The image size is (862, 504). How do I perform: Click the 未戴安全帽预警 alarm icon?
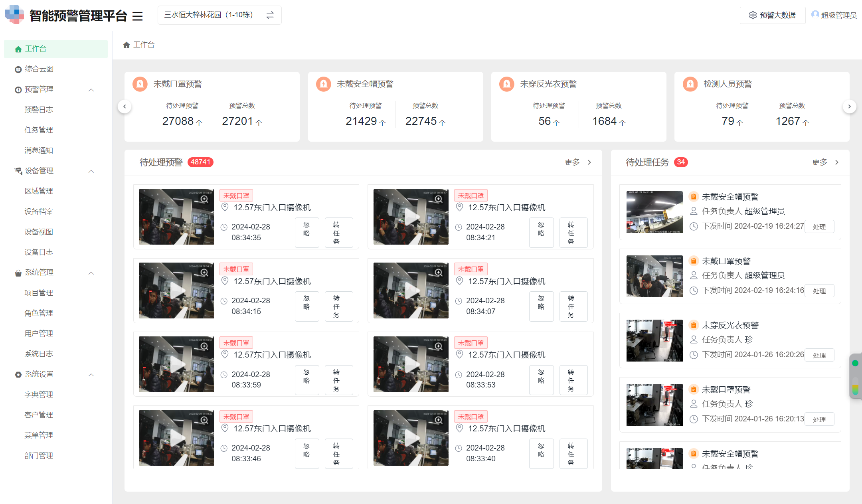pyautogui.click(x=324, y=84)
